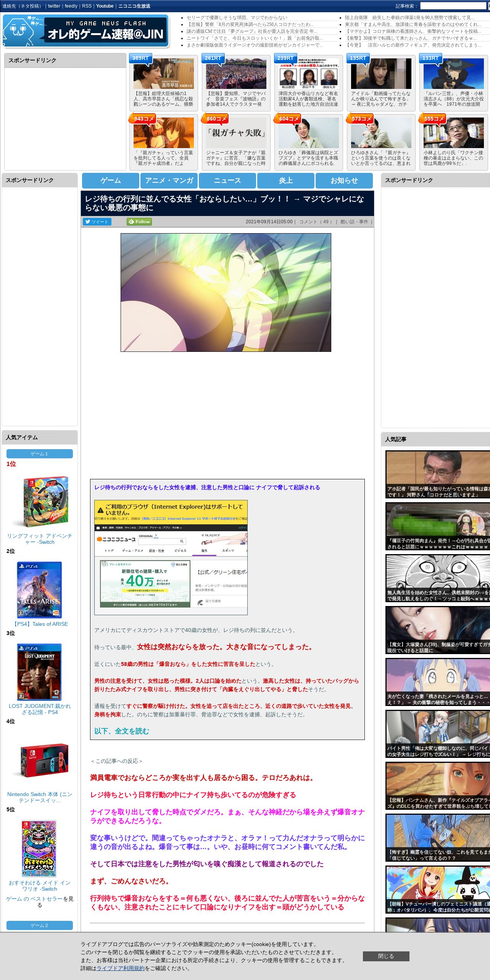Open headline 陸上自衛隊 紛失した拳銃の弾薬

[410, 18]
